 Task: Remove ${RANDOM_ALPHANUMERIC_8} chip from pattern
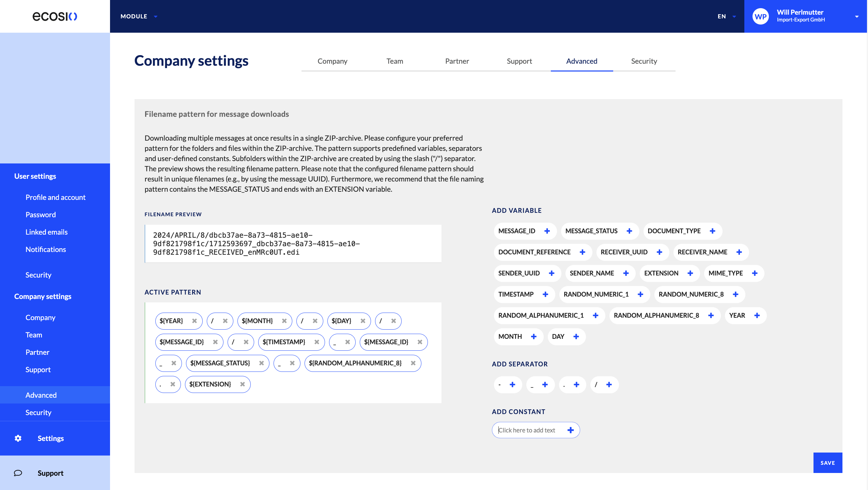click(x=413, y=363)
